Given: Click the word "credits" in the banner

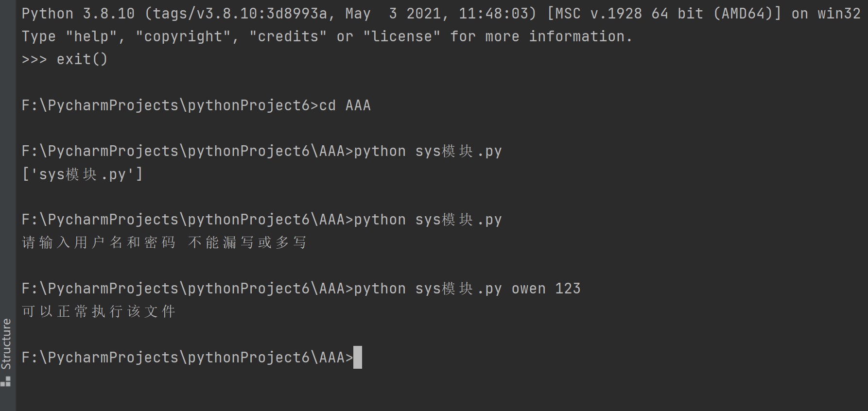Looking at the screenshot, I should (x=288, y=36).
